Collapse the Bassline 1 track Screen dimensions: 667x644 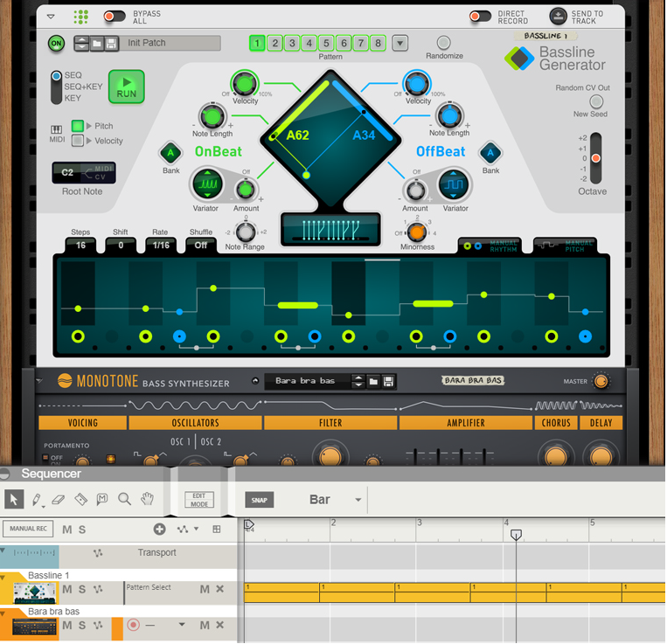[x=4, y=575]
